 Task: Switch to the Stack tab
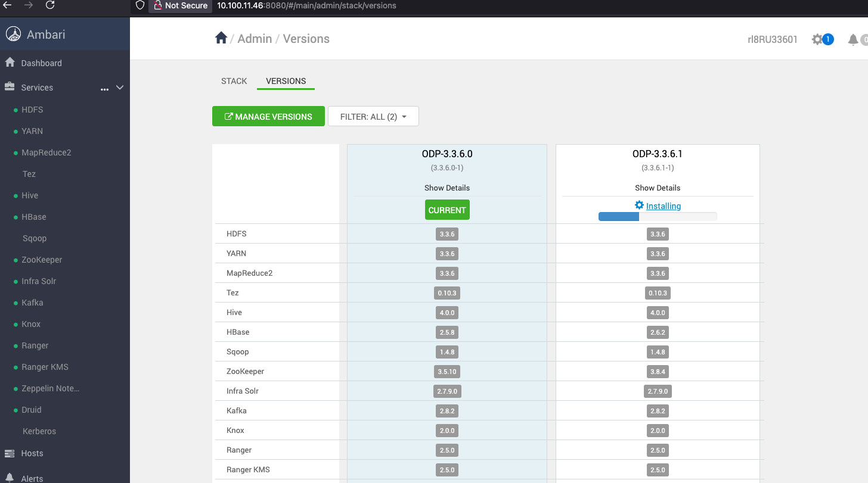tap(234, 81)
